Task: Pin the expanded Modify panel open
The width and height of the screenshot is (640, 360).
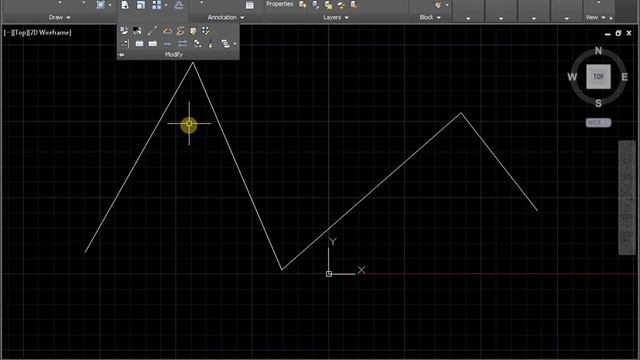Action: (x=122, y=54)
